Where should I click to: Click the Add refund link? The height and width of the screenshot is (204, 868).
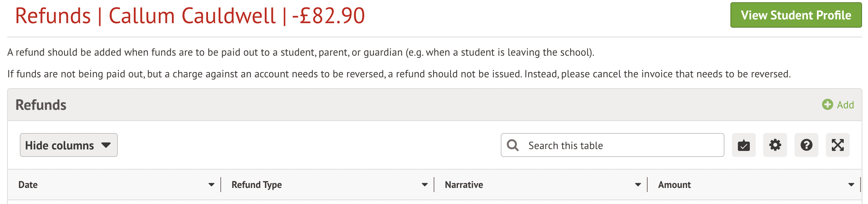pos(845,105)
